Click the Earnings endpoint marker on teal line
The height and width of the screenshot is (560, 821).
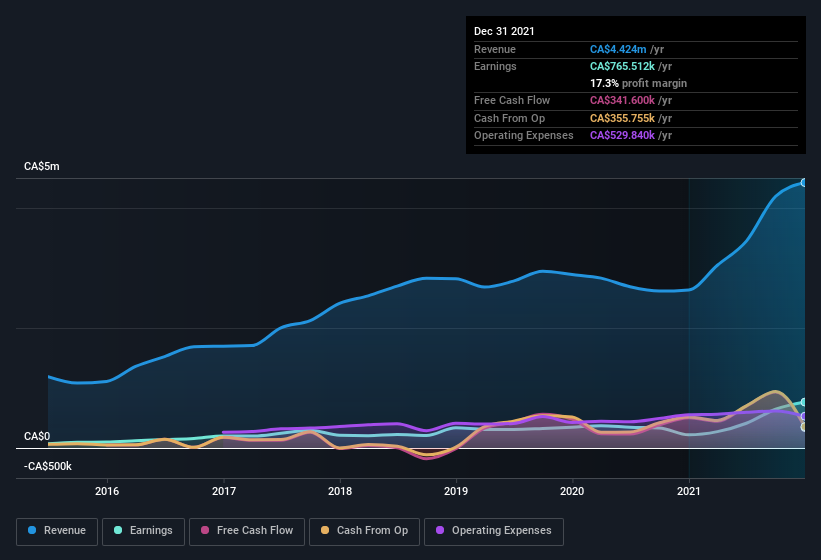click(x=803, y=402)
